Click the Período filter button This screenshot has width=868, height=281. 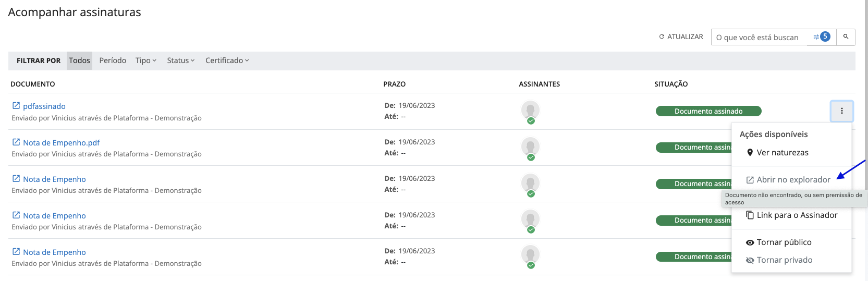pos(113,60)
